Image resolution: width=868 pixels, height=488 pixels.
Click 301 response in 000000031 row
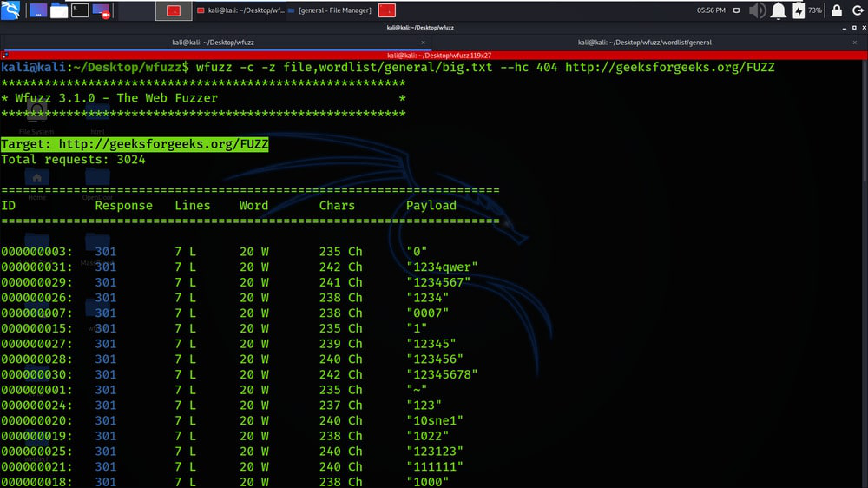coord(105,267)
